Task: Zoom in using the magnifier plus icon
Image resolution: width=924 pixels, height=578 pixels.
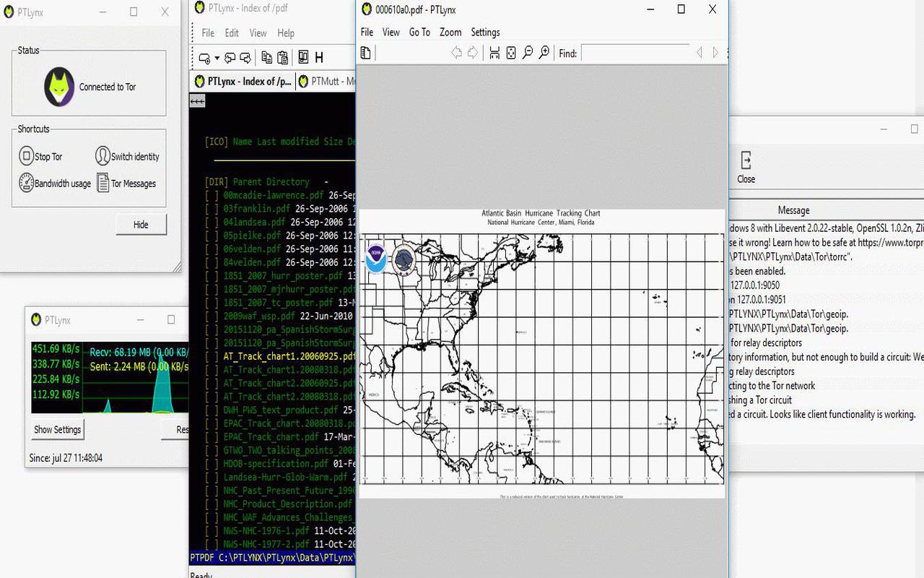Action: [x=544, y=53]
